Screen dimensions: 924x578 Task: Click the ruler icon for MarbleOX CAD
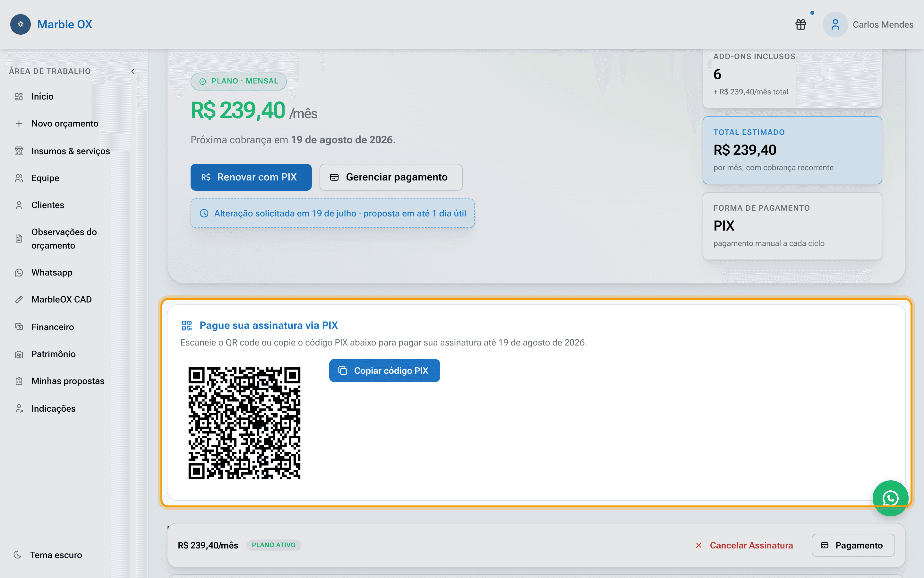(19, 300)
